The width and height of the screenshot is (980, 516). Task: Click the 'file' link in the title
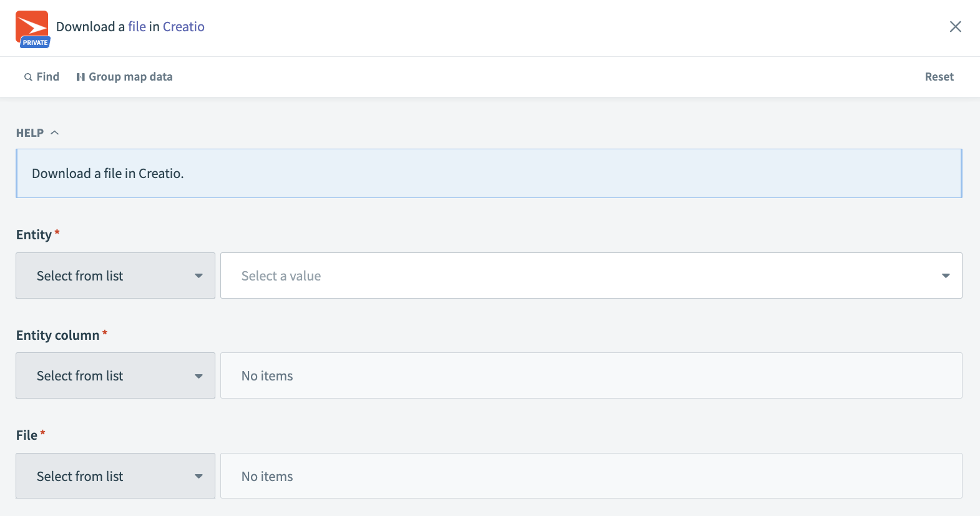[137, 27]
